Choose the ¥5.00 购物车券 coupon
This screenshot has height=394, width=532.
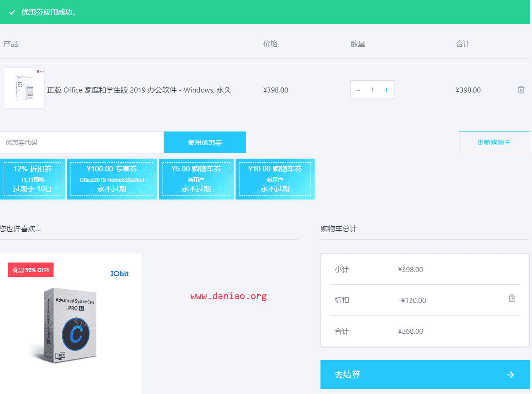click(196, 179)
